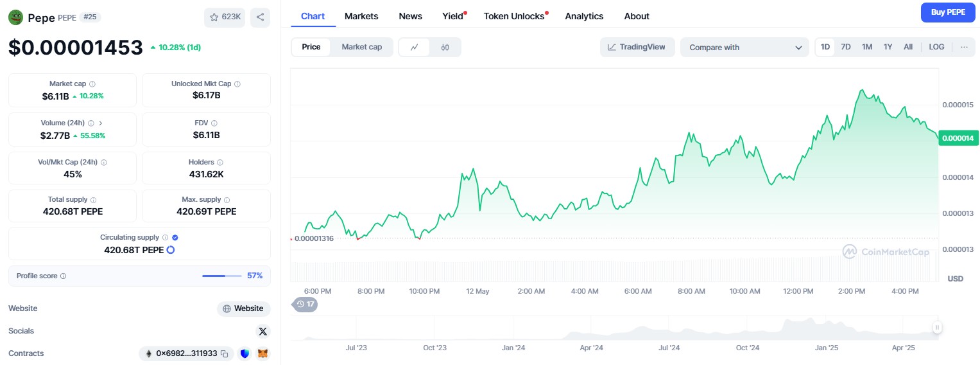The height and width of the screenshot is (365, 980).
Task: Add Pepe to watchlist with star button
Action: point(224,17)
